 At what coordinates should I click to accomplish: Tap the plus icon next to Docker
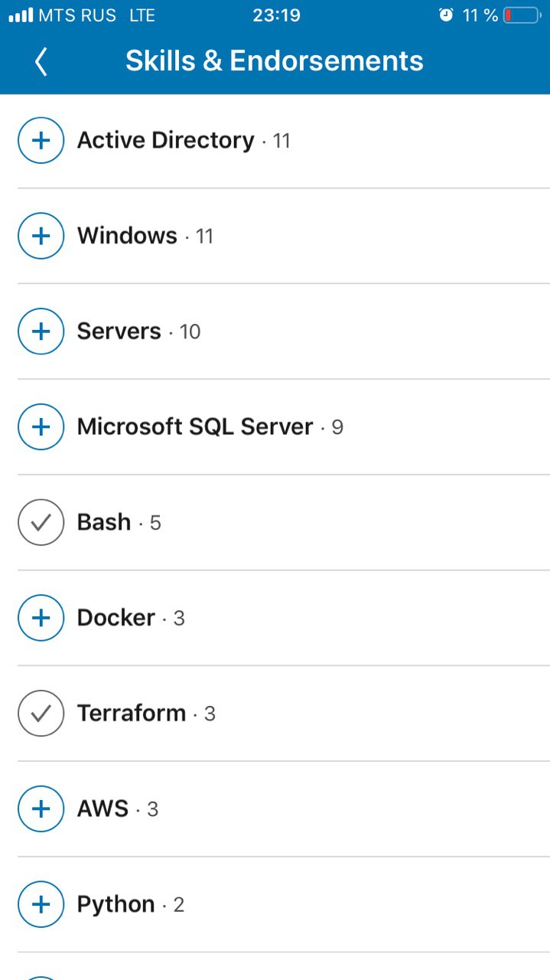pyautogui.click(x=41, y=618)
